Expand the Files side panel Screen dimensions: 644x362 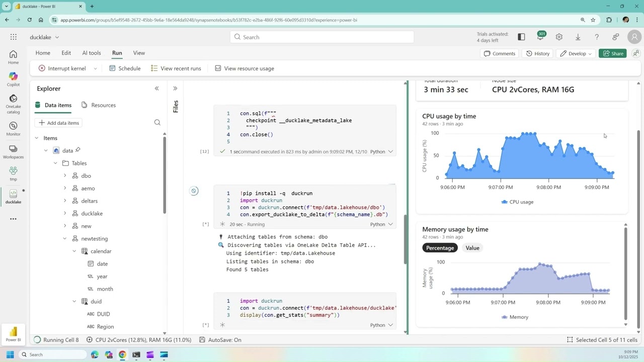click(x=175, y=88)
